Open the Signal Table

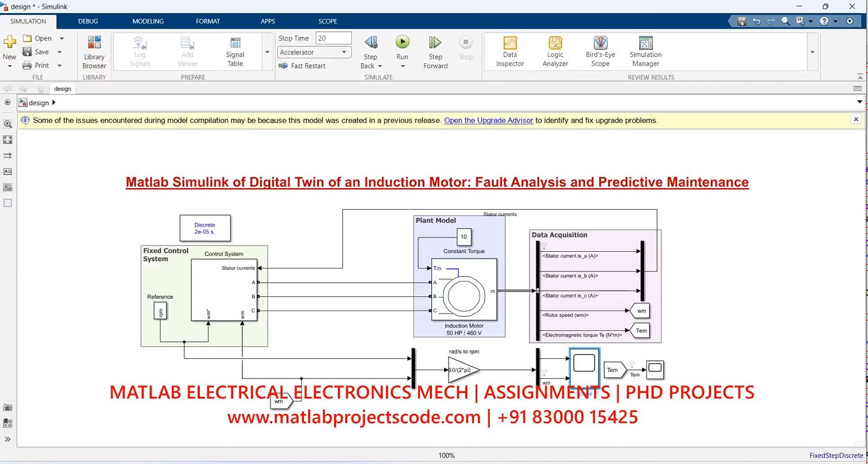tap(235, 51)
